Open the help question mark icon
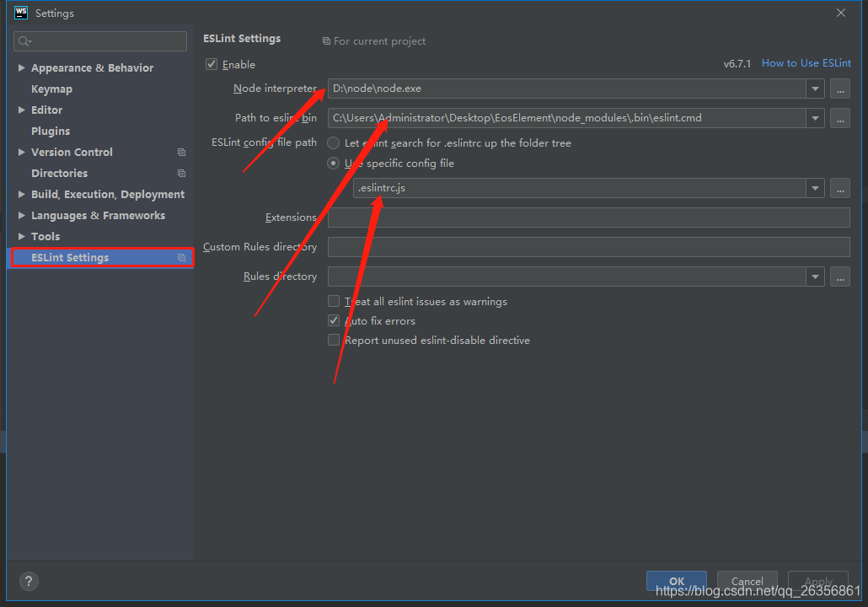This screenshot has width=868, height=607. tap(29, 581)
